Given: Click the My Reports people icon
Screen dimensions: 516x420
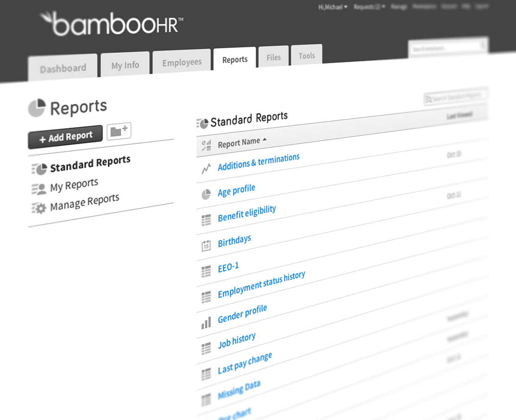Looking at the screenshot, I should pyautogui.click(x=39, y=188).
